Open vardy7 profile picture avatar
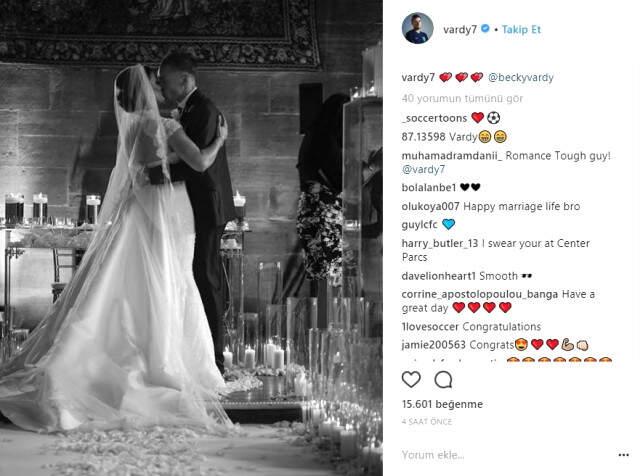This screenshot has width=640, height=476. (x=418, y=28)
